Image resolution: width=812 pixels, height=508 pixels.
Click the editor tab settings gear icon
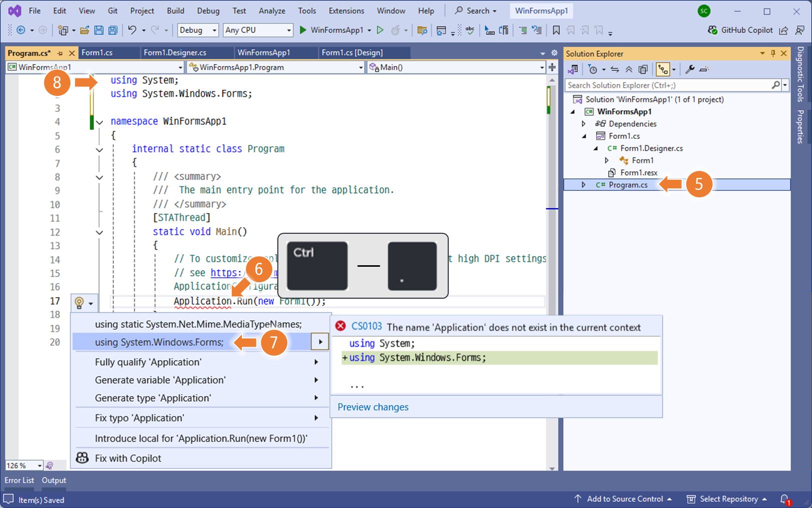coord(554,53)
